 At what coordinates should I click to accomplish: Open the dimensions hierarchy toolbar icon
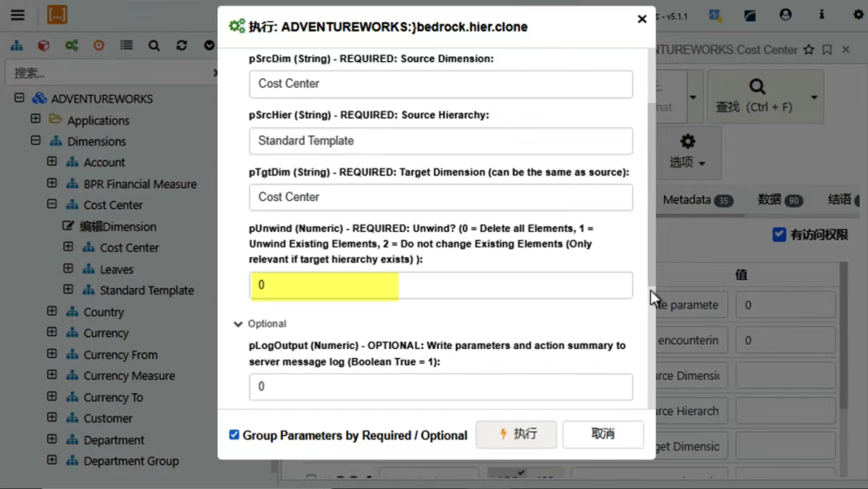[17, 45]
